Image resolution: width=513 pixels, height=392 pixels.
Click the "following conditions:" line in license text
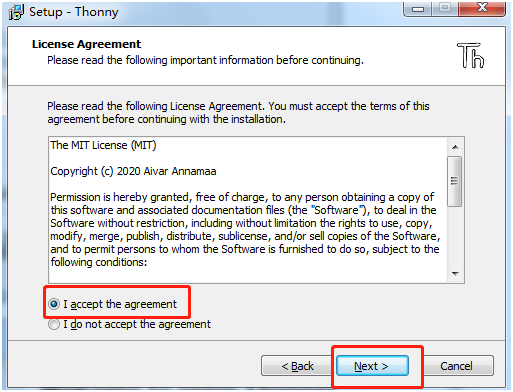pyautogui.click(x=99, y=262)
